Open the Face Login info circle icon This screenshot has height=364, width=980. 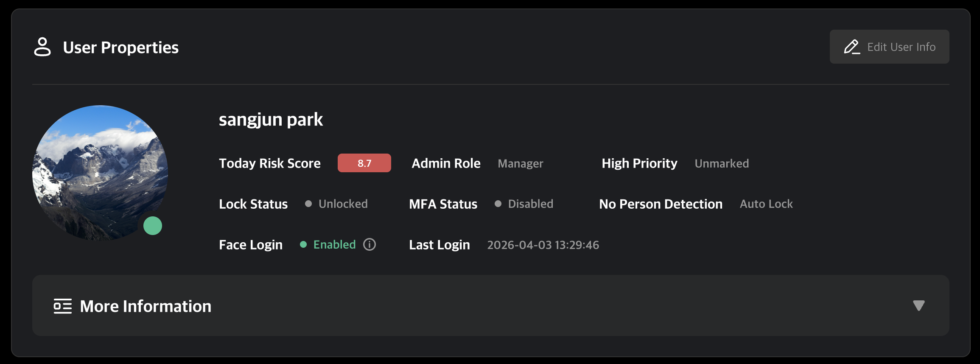[x=370, y=244]
